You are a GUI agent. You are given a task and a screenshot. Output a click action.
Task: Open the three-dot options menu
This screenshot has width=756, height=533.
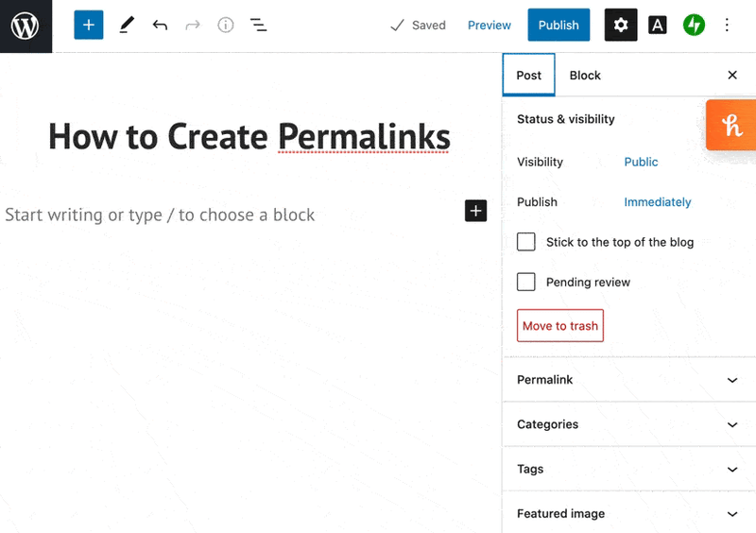pyautogui.click(x=727, y=26)
